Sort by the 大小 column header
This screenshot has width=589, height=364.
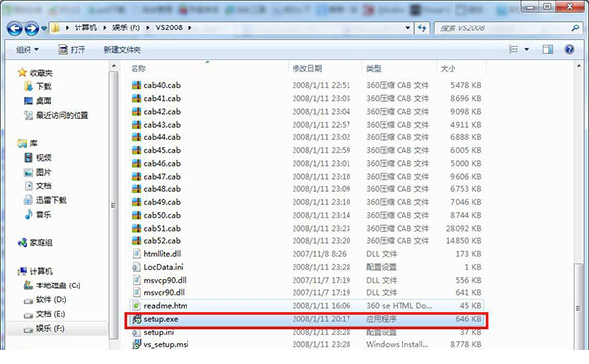click(448, 69)
